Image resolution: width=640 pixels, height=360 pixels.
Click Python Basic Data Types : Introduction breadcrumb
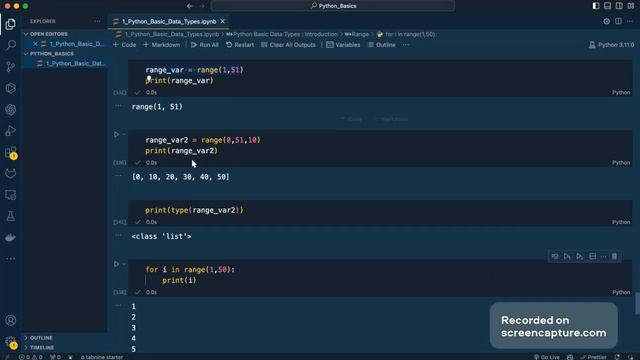[282, 34]
